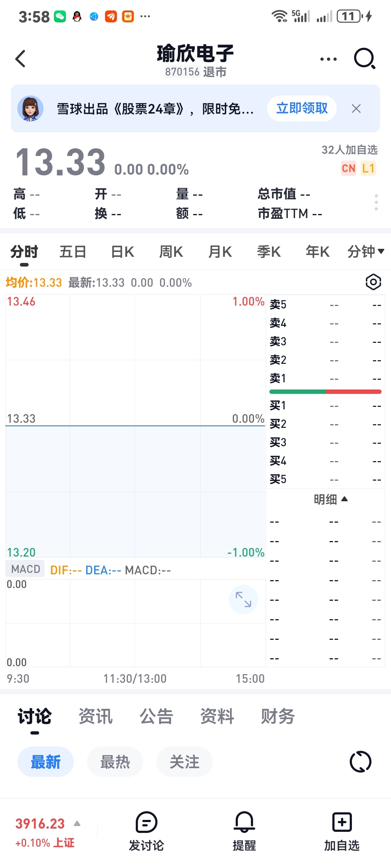
Task: Tap the 提醒 bell icon
Action: [244, 823]
